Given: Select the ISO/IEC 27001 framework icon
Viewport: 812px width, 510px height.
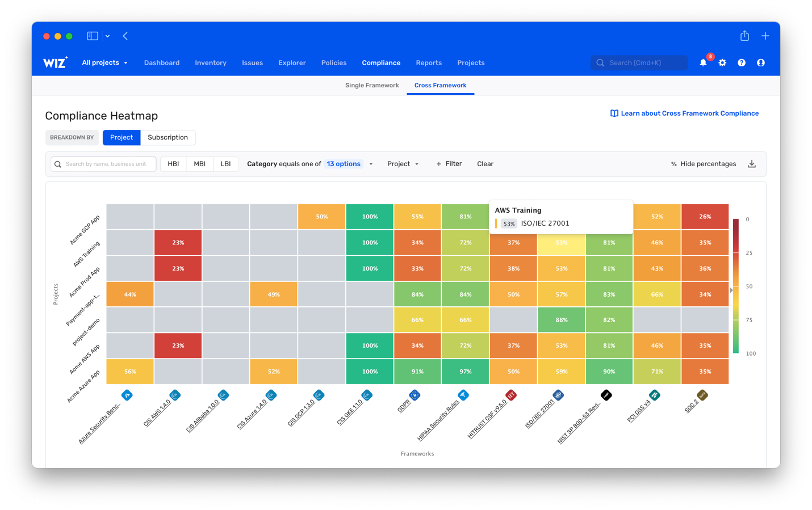Looking at the screenshot, I should click(x=558, y=395).
